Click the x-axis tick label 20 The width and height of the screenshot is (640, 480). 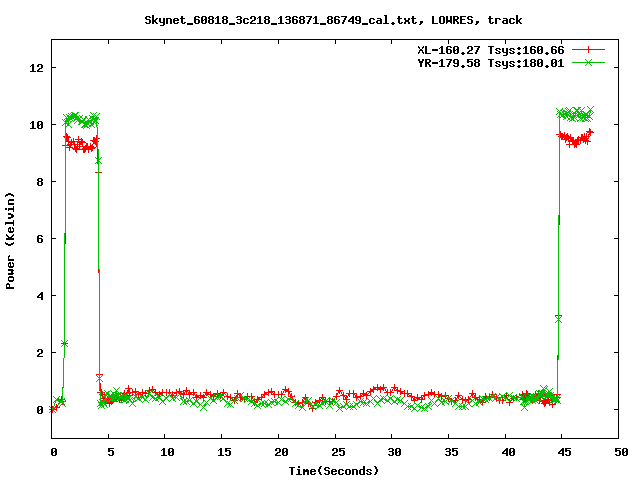pos(281,452)
